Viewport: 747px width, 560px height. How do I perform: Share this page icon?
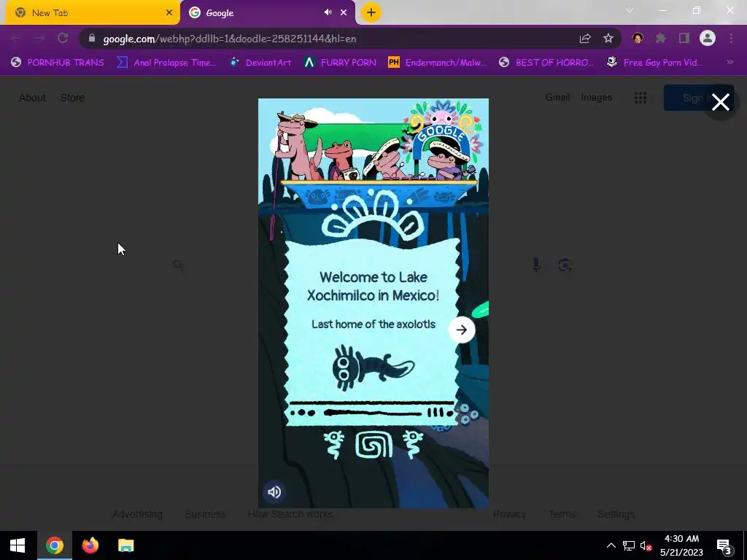(x=585, y=39)
